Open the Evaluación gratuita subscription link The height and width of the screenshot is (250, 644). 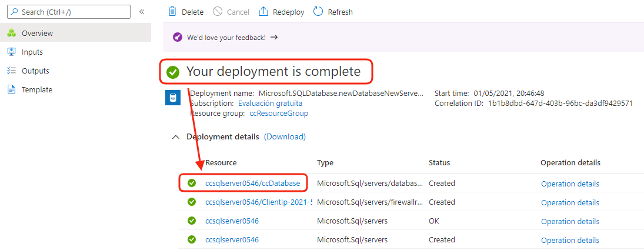tap(271, 104)
